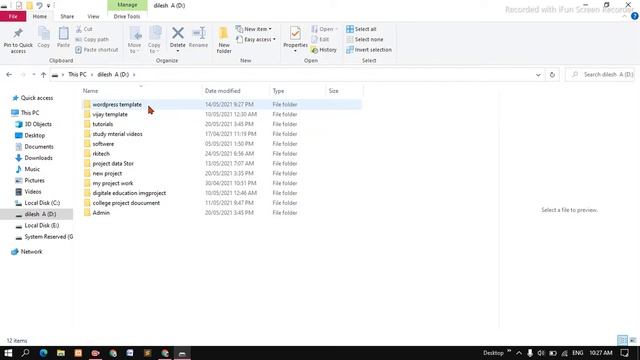
Task: Click the History ribbon command
Action: pyautogui.click(x=324, y=50)
